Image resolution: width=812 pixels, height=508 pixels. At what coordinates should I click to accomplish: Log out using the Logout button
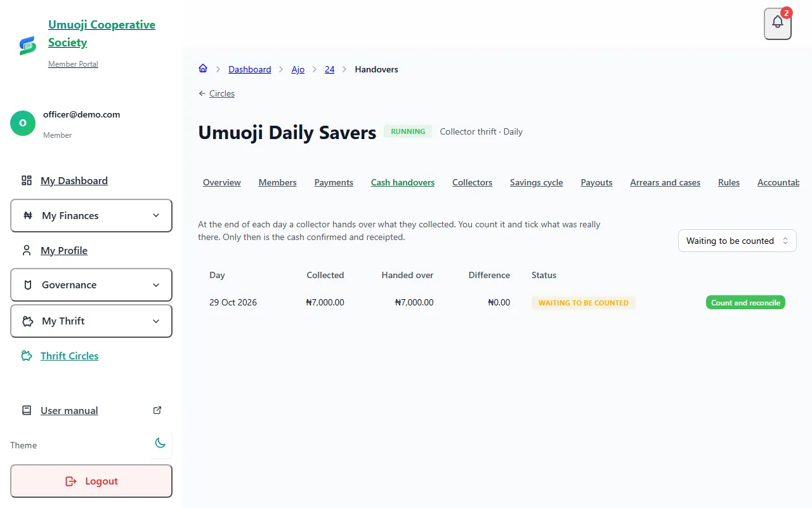click(x=91, y=481)
